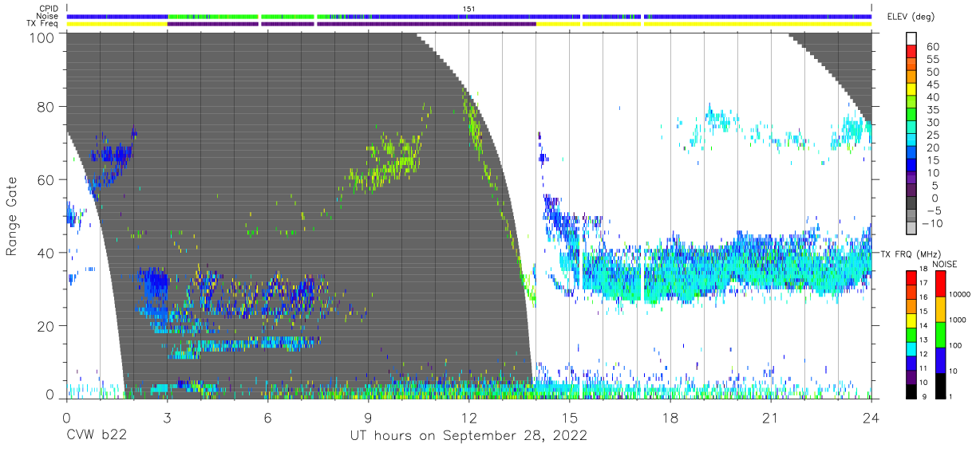
Task: Click 'UT hours on September 28, 2022' title
Action: pyautogui.click(x=468, y=435)
